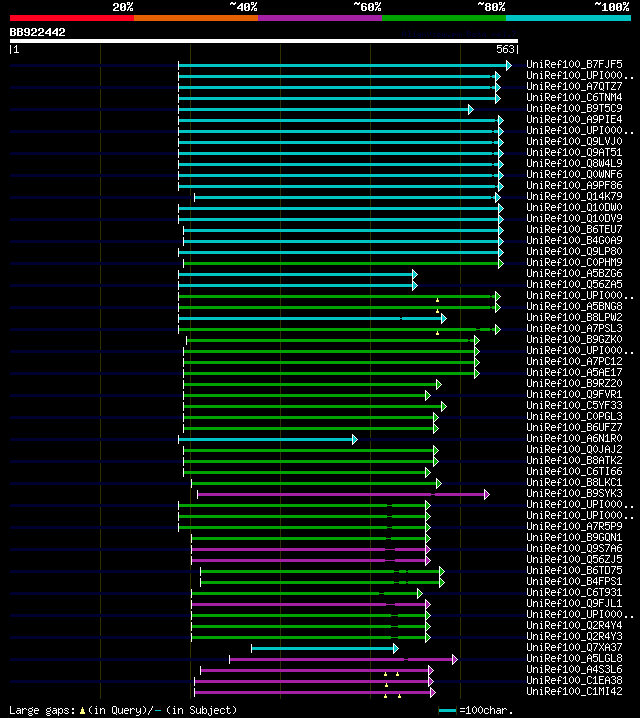This screenshot has height=718, width=640.
Task: Open hit UniRef100_C5YF33
Action: pos(574,405)
